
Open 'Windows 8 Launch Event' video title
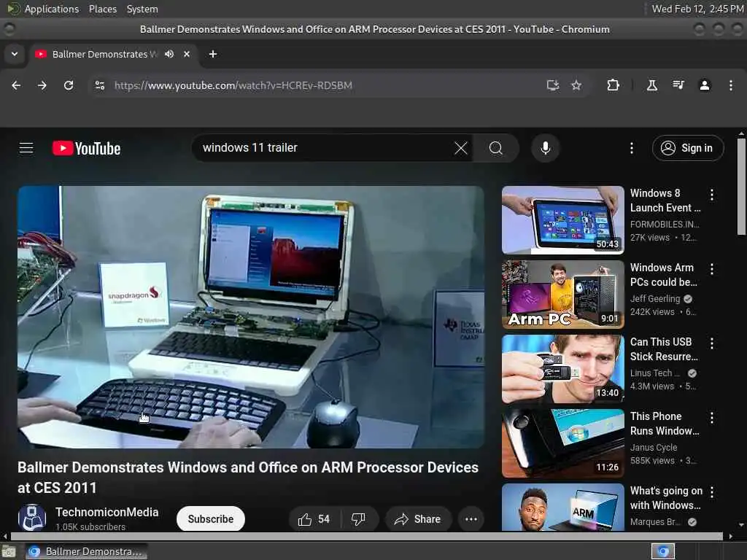click(665, 201)
